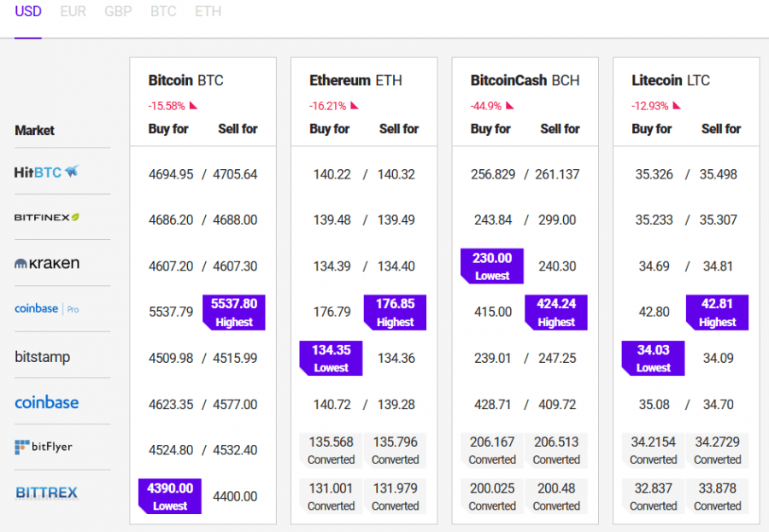This screenshot has height=532, width=769.
Task: Click the Litecoin -12.93% change value
Action: click(650, 106)
